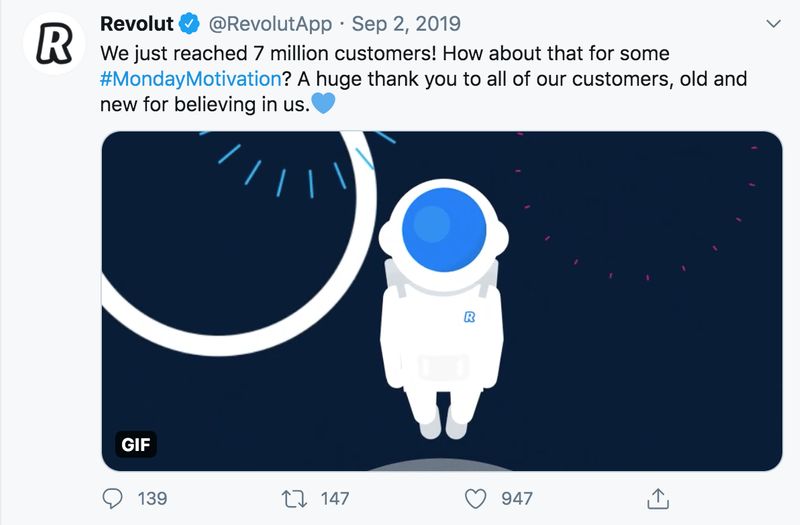Open the @RevolutApp handle link
The image size is (800, 525).
pyautogui.click(x=272, y=24)
